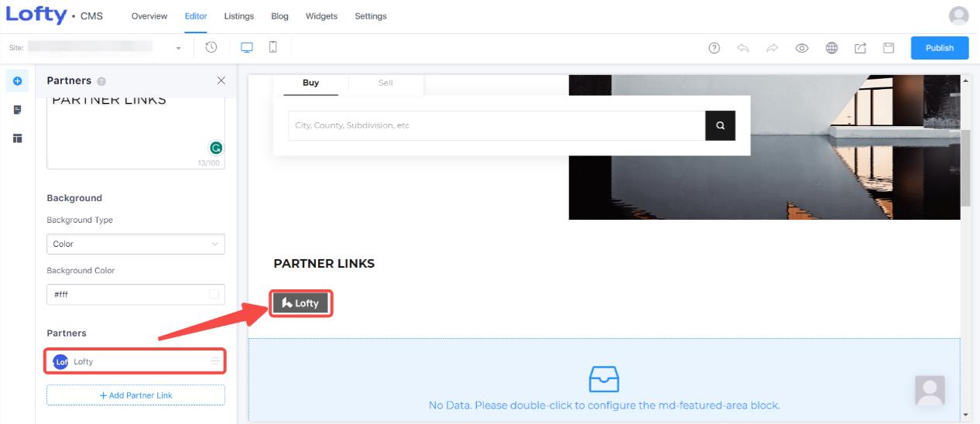Open the layout template sidebar icon
This screenshot has width=980, height=424.
pos(17,138)
